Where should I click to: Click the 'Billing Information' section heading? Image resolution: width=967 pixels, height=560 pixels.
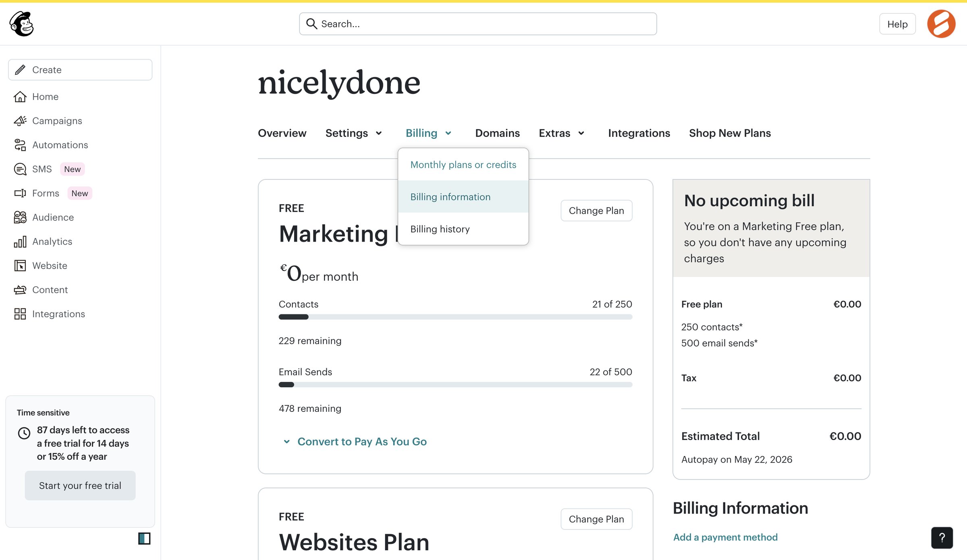coord(740,508)
